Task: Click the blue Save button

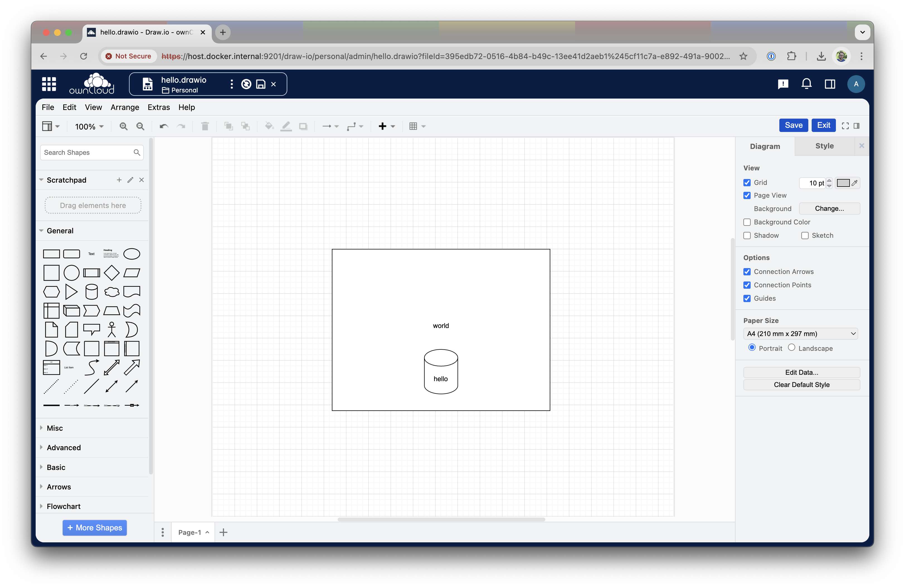Action: 794,125
